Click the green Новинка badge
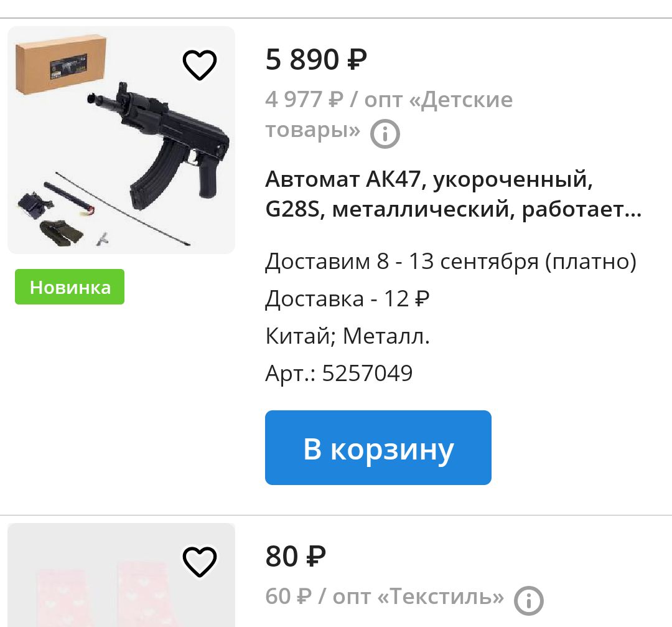This screenshot has height=627, width=672. (70, 287)
